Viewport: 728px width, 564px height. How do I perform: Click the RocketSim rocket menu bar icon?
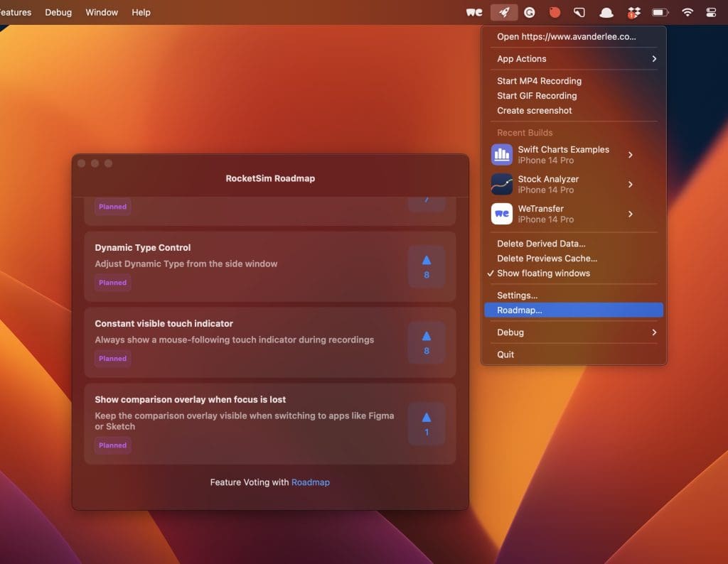[x=504, y=13]
